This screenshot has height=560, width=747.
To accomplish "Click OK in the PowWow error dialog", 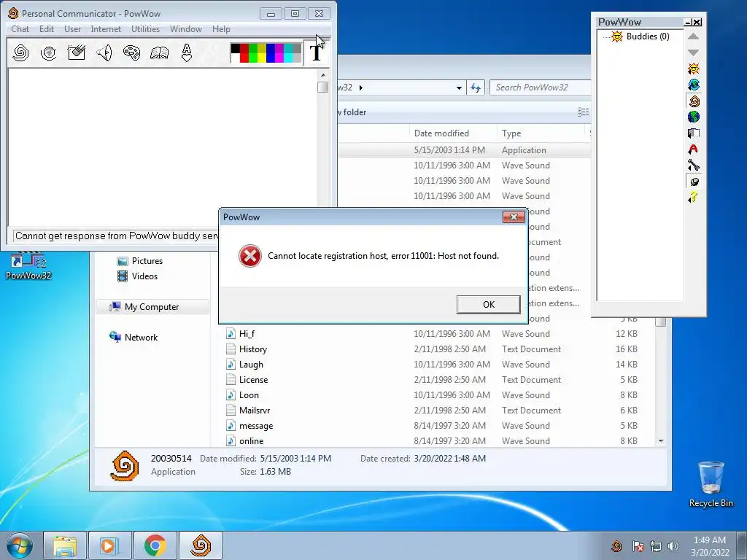I will pos(488,305).
